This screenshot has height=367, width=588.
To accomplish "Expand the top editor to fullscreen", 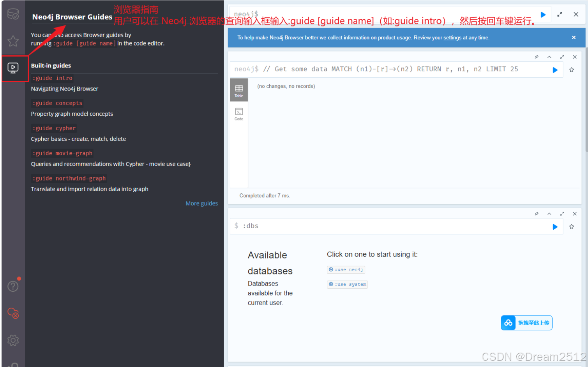I will (560, 14).
